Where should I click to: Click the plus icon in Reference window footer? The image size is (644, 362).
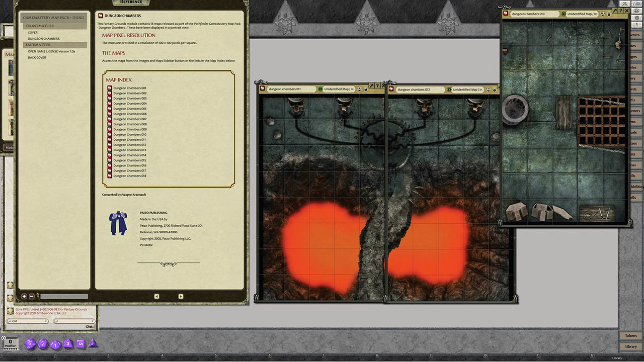(24, 296)
